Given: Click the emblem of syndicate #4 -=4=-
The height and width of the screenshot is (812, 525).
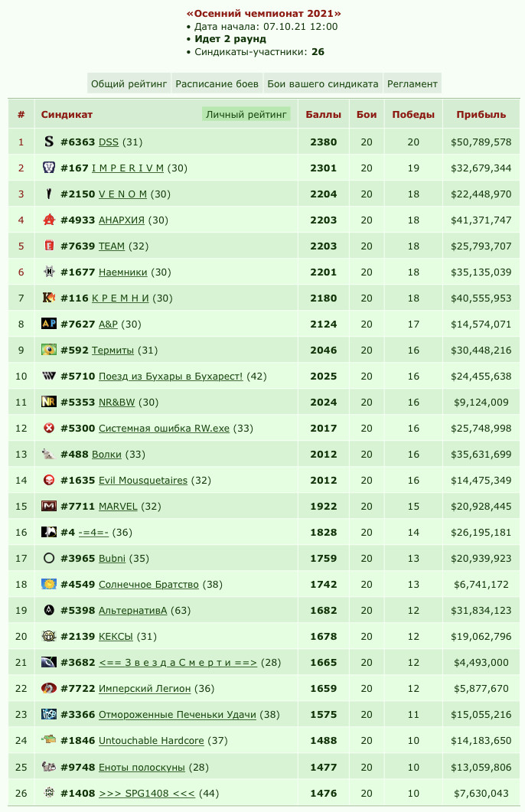Looking at the screenshot, I should pos(49,532).
